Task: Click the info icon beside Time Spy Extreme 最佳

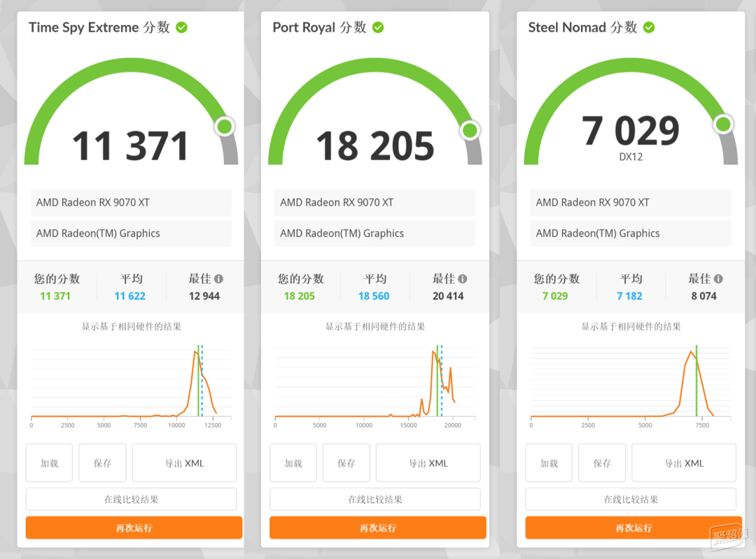Action: pyautogui.click(x=218, y=278)
